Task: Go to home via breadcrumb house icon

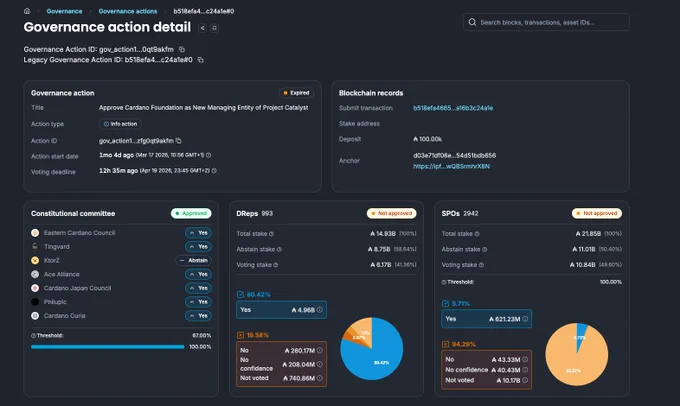Action: [x=27, y=11]
